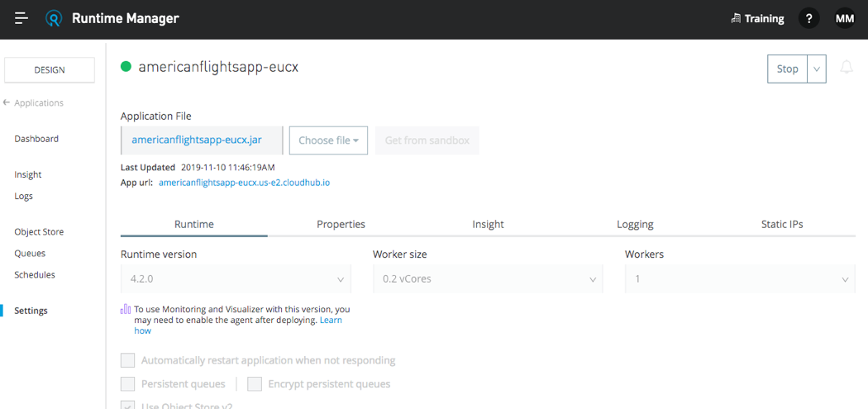This screenshot has height=409, width=868.
Task: Click the DESIGN environment button
Action: coord(50,69)
